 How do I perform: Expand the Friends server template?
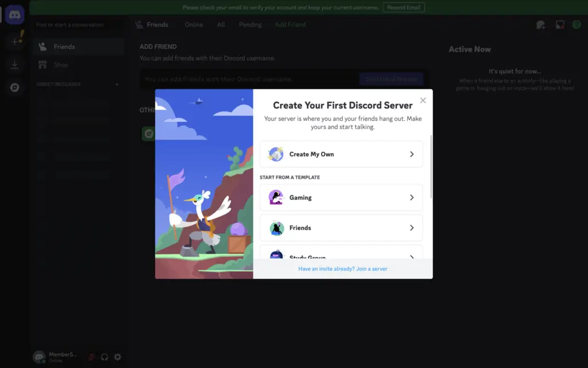click(x=341, y=228)
